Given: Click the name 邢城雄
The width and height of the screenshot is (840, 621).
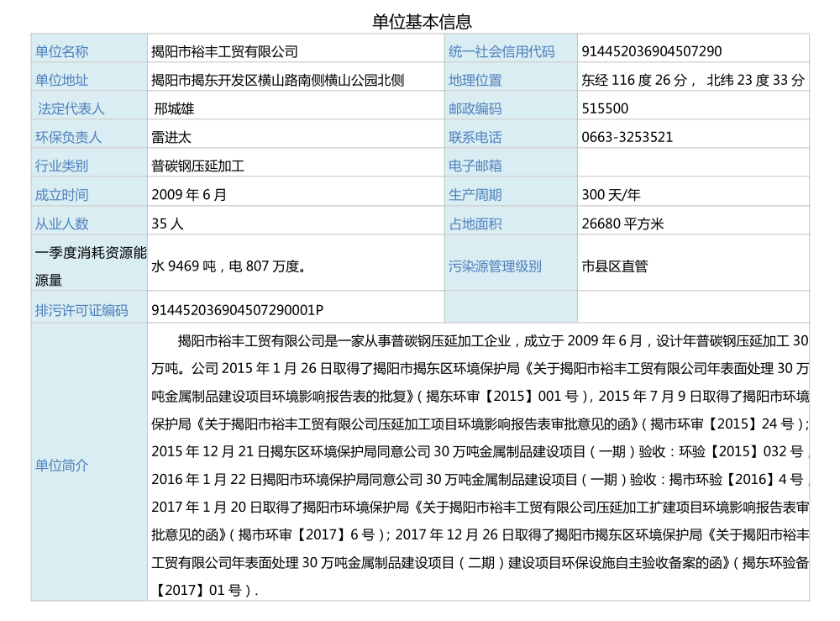Looking at the screenshot, I should (174, 108).
